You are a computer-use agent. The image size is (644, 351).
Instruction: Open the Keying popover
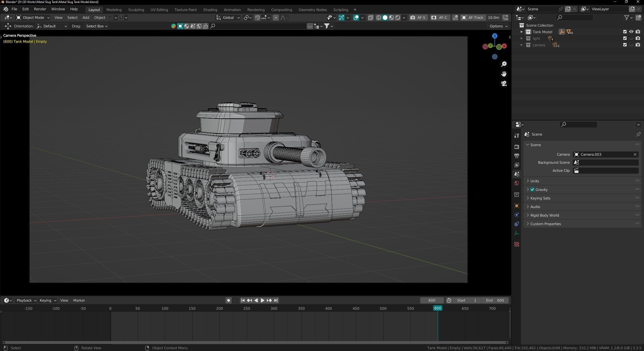pos(47,300)
